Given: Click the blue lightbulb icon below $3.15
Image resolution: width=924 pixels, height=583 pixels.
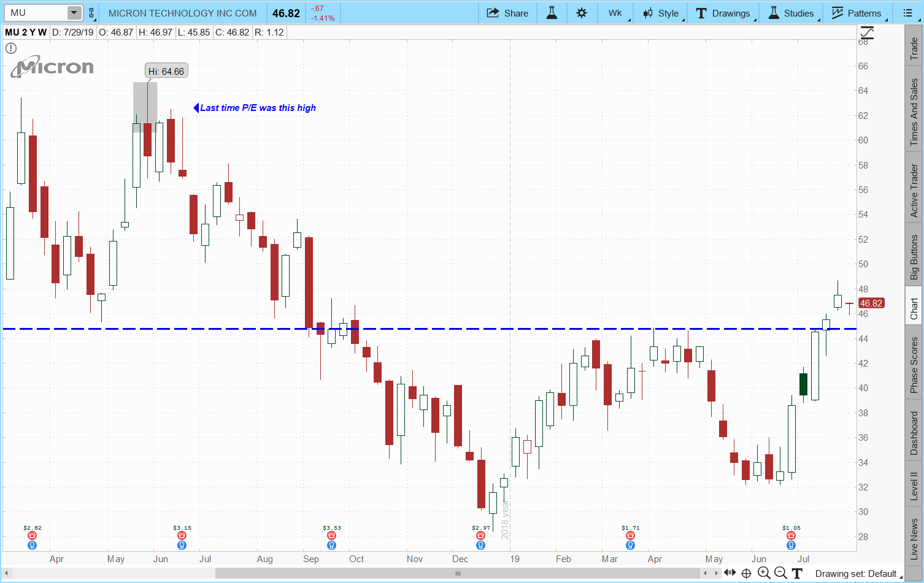Looking at the screenshot, I should (182, 545).
